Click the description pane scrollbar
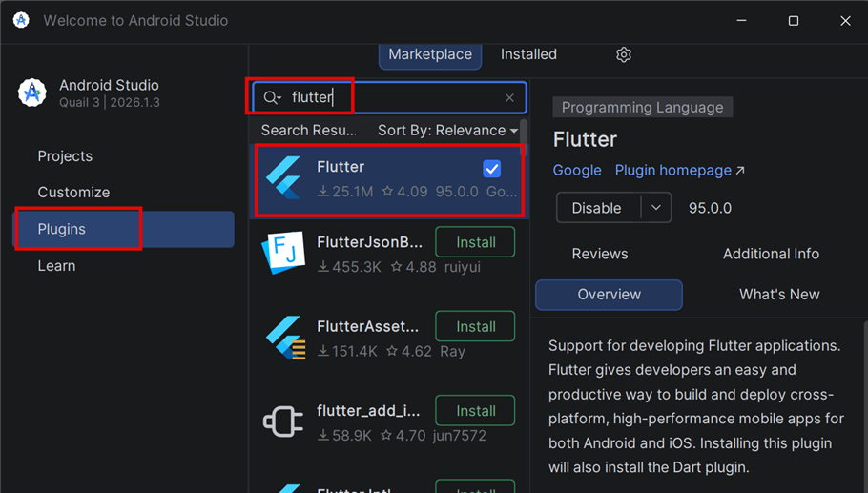The image size is (868, 493). point(865,406)
